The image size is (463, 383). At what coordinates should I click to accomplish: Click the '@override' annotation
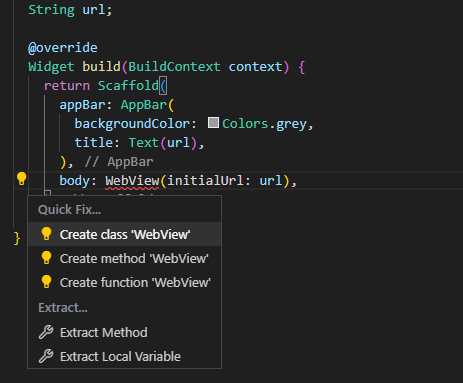[63, 48]
